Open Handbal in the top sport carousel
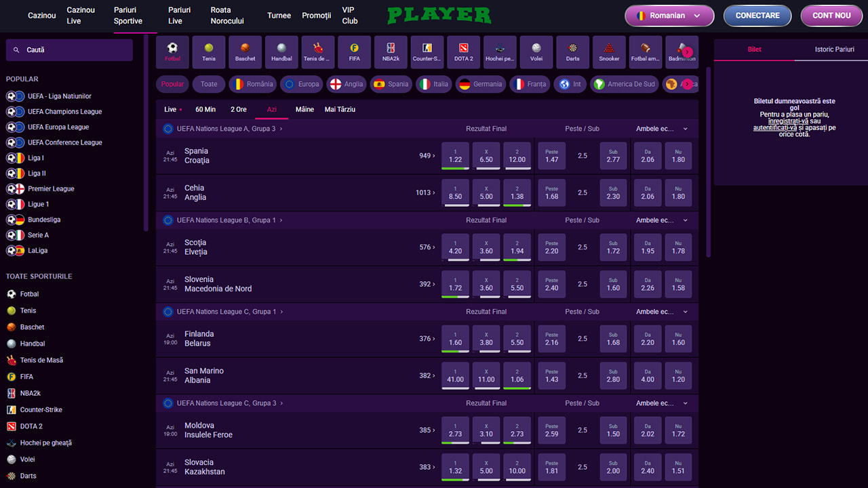The width and height of the screenshot is (868, 488). pyautogui.click(x=281, y=52)
